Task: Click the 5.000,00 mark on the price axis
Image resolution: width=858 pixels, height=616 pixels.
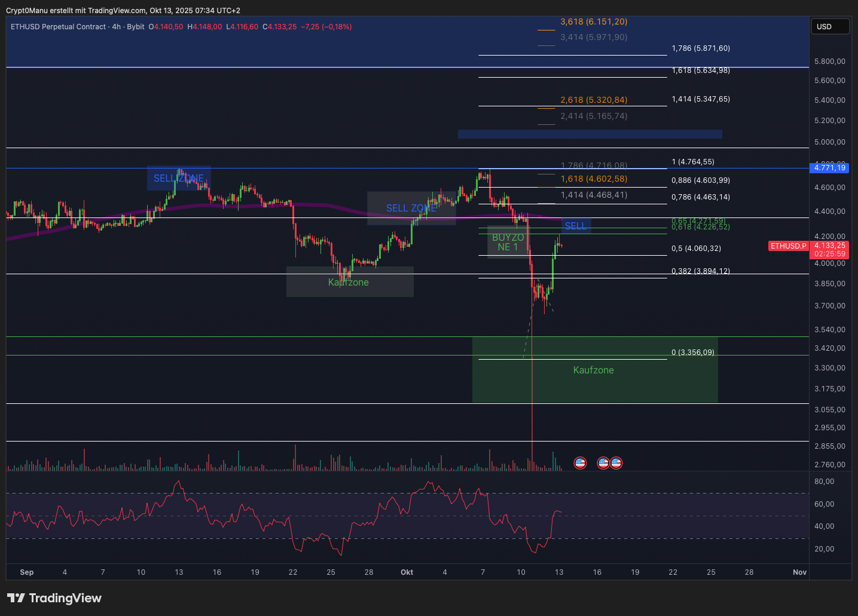Action: tap(830, 142)
